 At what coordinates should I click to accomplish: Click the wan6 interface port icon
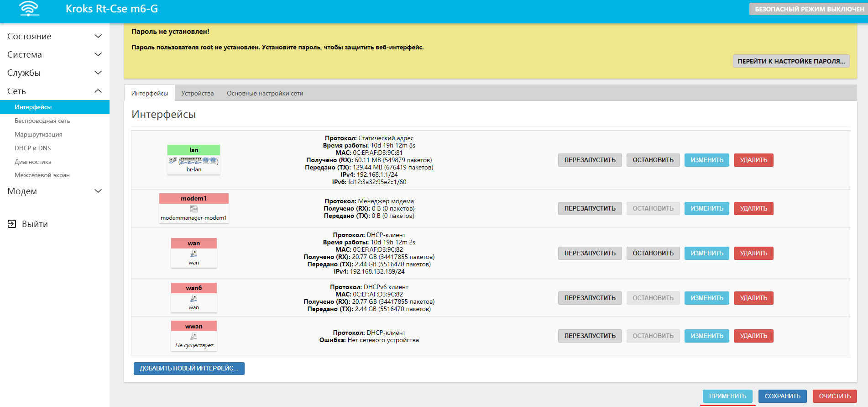coord(194,298)
